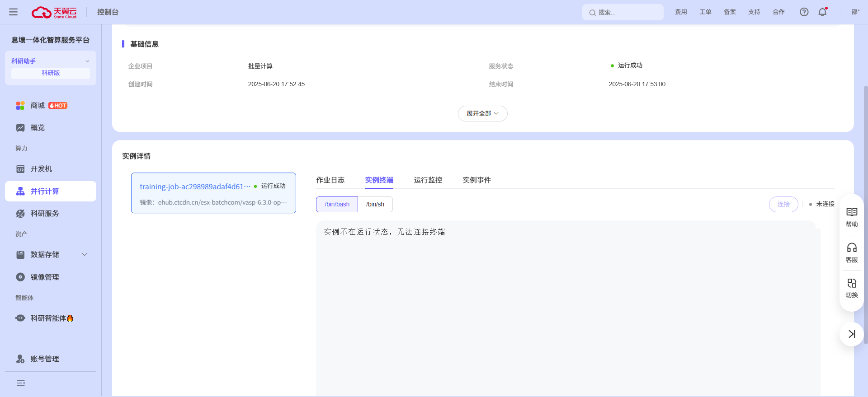Image resolution: width=868 pixels, height=397 pixels.
Task: Click the 运行成功 service status value
Action: pos(630,65)
